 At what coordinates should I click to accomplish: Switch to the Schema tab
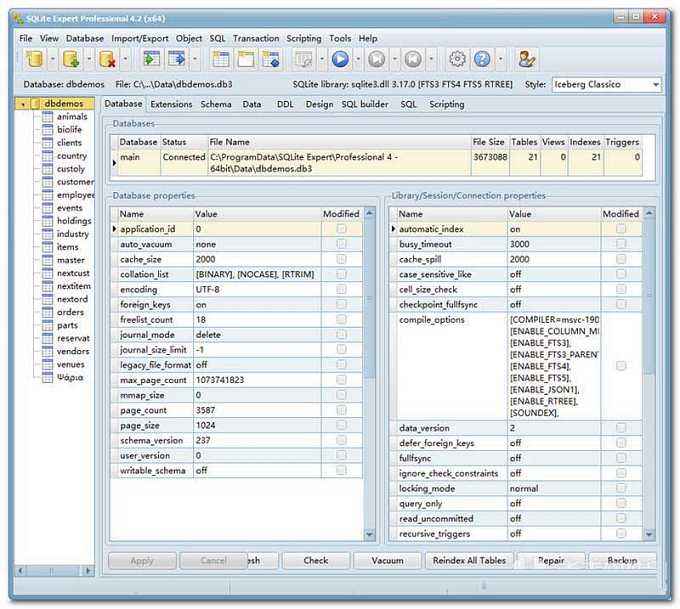tap(216, 104)
